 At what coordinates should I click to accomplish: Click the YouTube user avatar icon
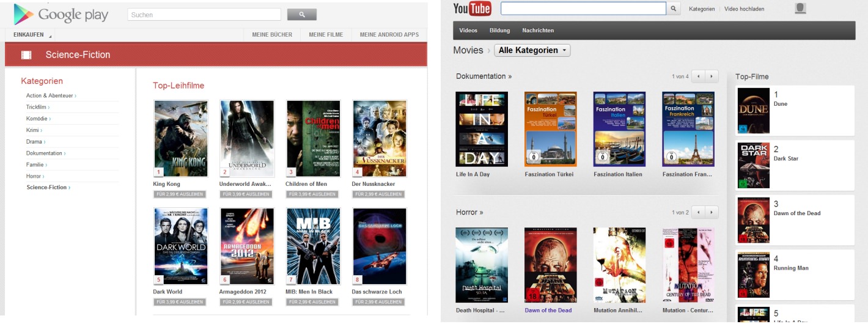tap(800, 8)
